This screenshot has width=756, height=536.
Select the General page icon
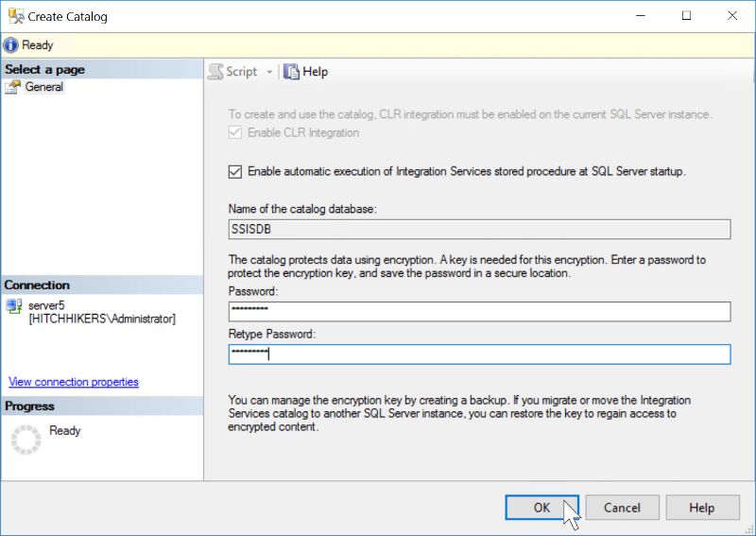(13, 87)
